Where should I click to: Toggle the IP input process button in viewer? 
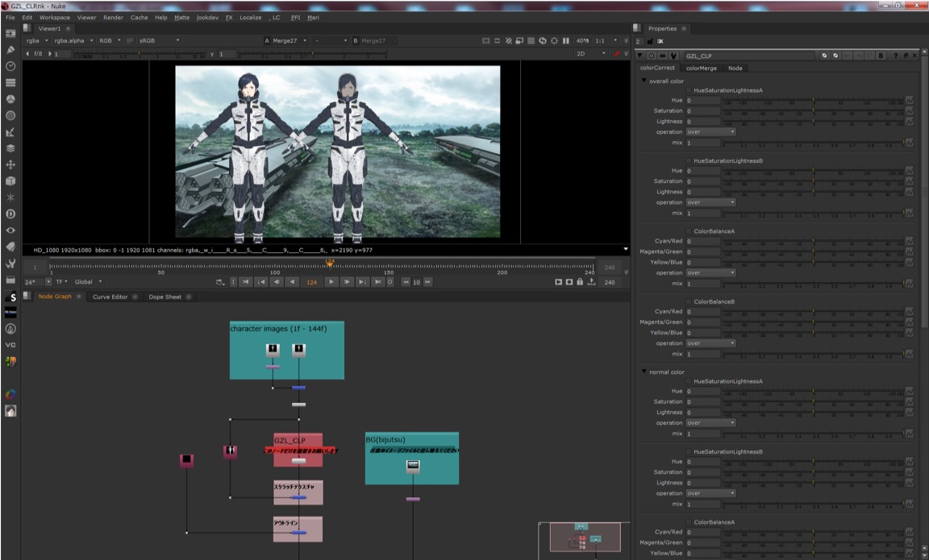pos(130,41)
